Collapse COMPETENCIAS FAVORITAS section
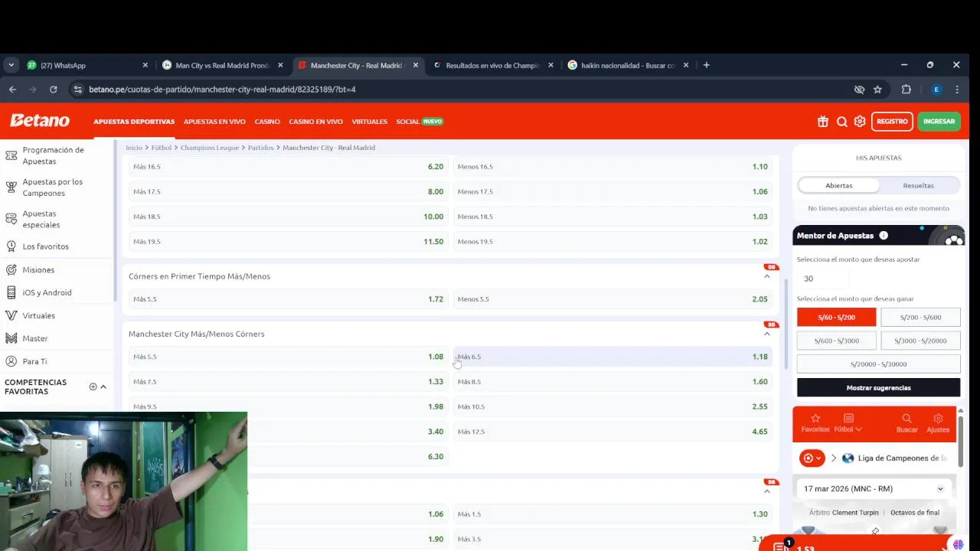 103,386
